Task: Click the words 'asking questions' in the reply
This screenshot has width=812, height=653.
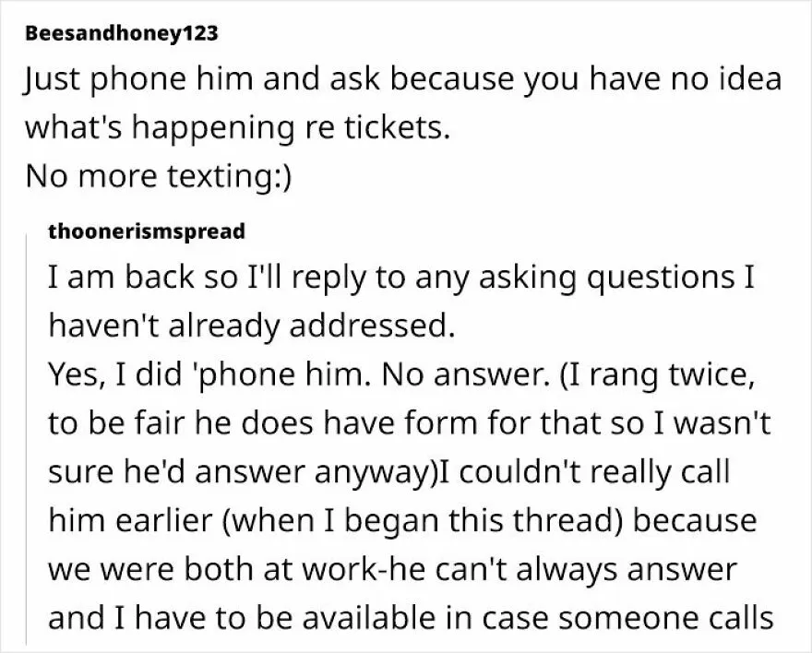Action: [x=606, y=279]
